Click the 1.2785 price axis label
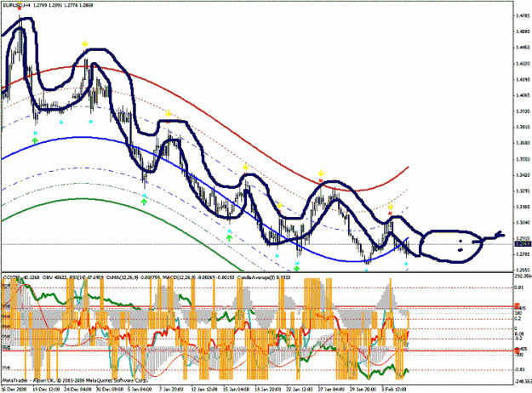Image resolution: width=532 pixels, height=393 pixels. click(x=523, y=254)
